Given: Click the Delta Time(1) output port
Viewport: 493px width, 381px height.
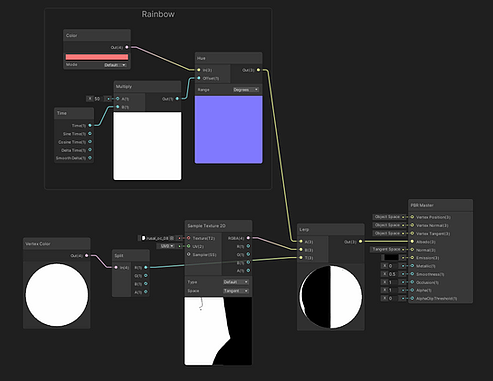Looking at the screenshot, I should (90, 150).
